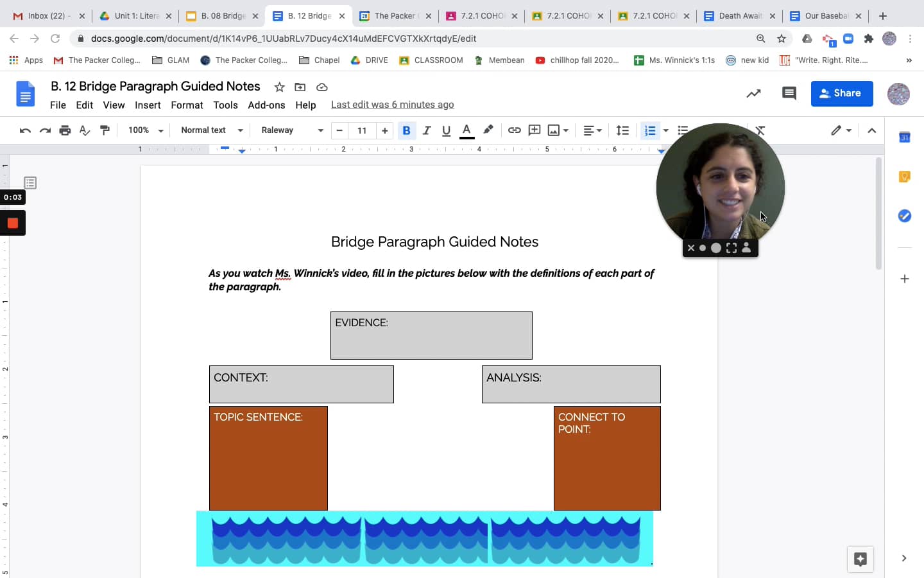Toggle italic formatting
The image size is (924, 578).
click(x=426, y=130)
